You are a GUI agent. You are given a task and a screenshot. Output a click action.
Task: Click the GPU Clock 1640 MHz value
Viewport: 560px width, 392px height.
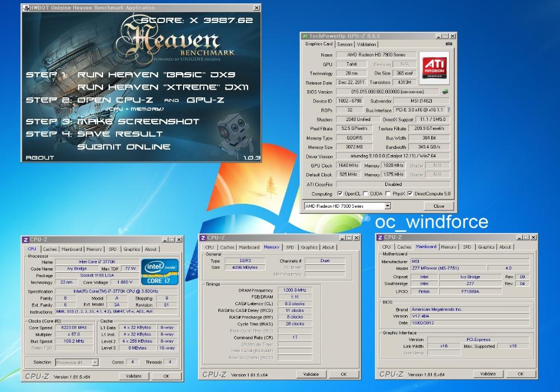348,165
